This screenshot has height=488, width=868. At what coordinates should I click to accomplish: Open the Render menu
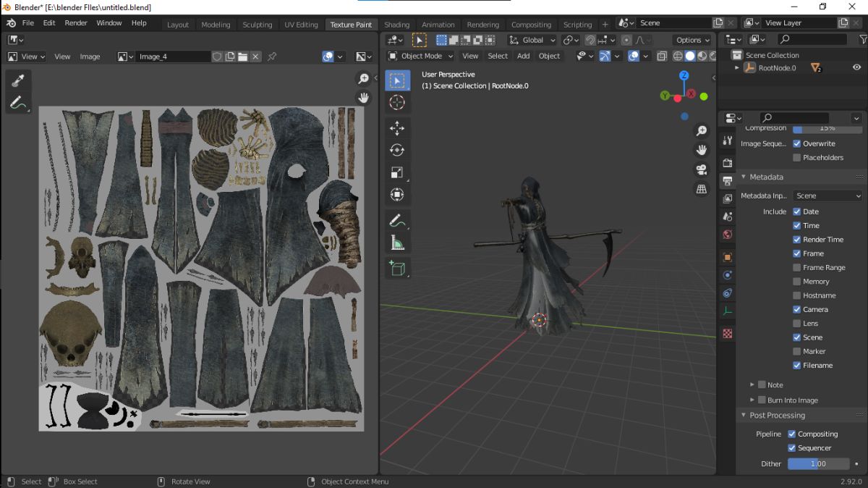(76, 23)
